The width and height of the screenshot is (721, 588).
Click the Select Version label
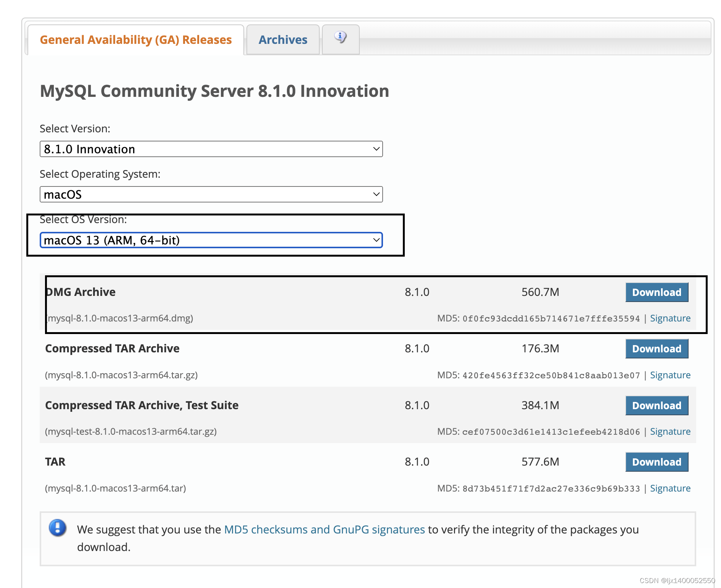[75, 129]
